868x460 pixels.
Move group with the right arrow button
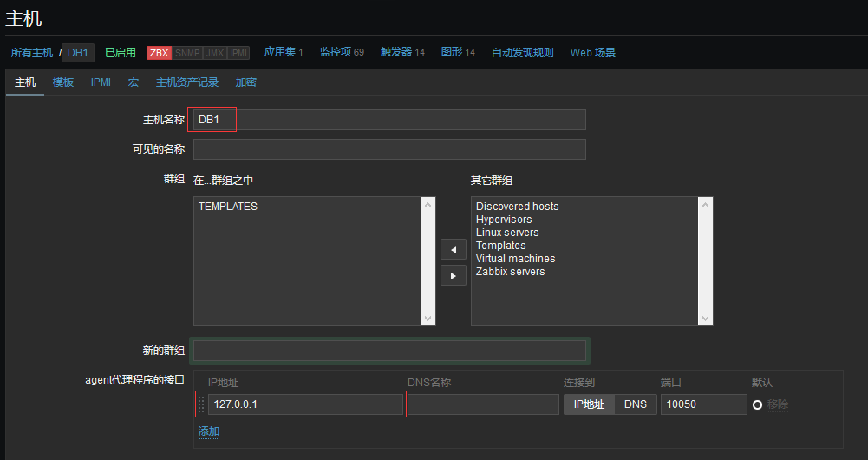[x=453, y=276]
